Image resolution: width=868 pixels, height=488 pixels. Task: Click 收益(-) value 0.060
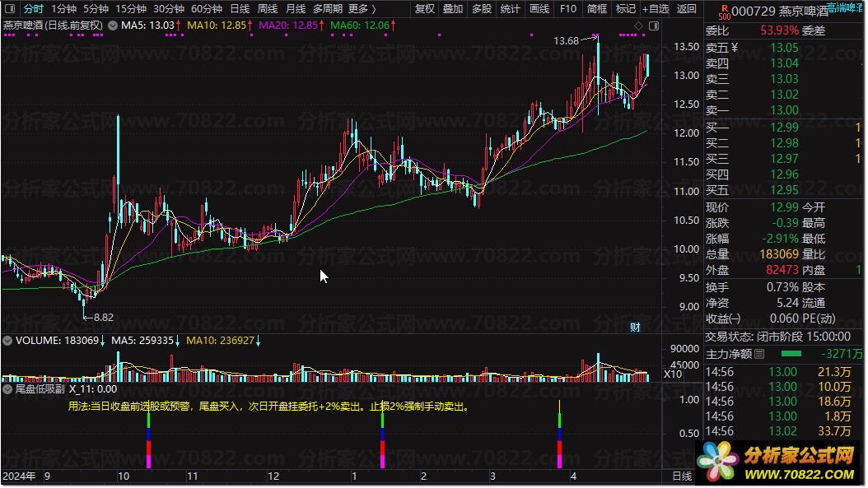click(784, 318)
